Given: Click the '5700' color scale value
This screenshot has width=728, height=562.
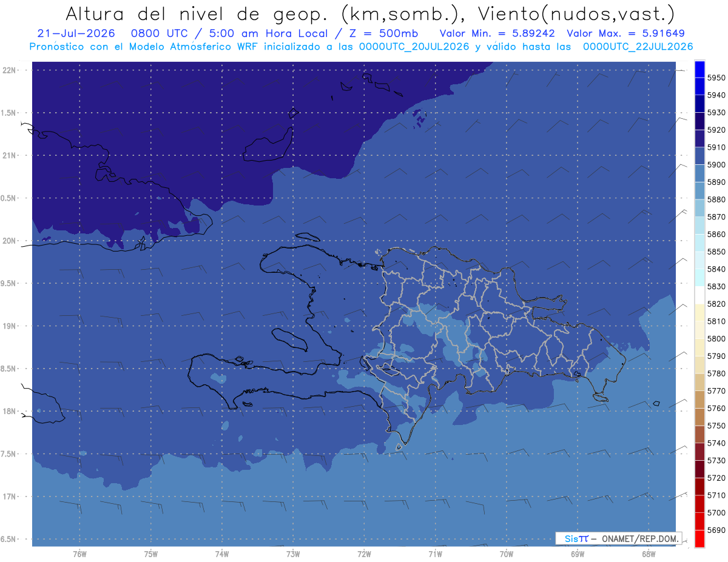Looking at the screenshot, I should point(716,512).
